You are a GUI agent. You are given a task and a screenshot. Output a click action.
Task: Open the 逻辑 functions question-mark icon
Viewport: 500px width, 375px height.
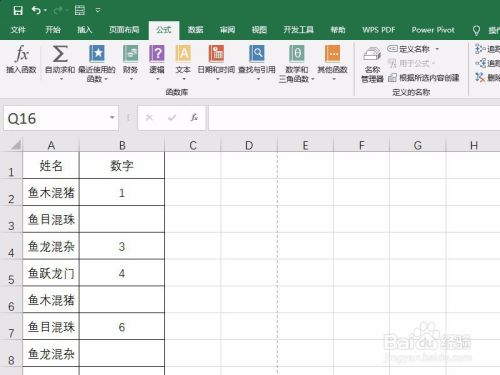pos(157,54)
